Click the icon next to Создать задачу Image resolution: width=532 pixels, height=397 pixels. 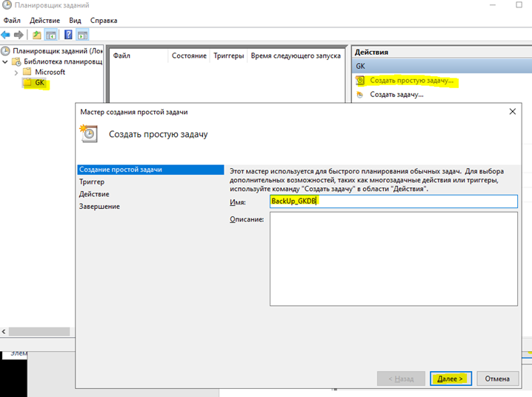[x=360, y=95]
